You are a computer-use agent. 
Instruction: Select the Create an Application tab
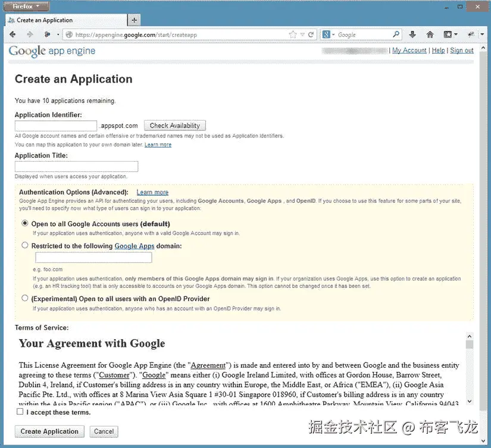(x=67, y=20)
